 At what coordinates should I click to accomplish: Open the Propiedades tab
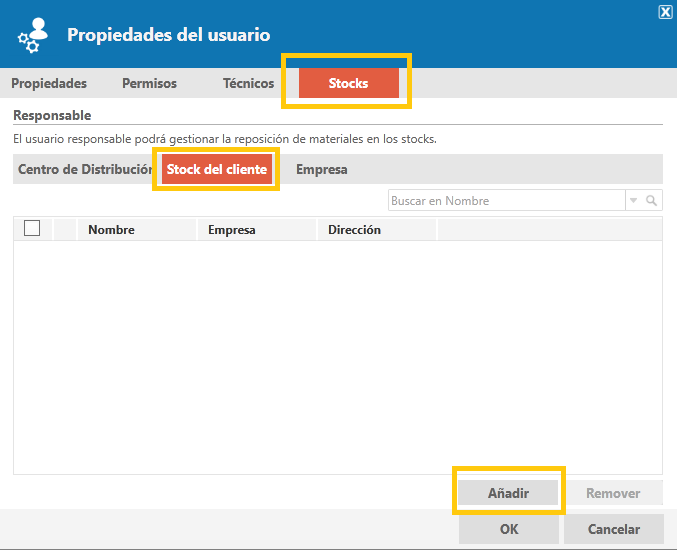point(49,83)
